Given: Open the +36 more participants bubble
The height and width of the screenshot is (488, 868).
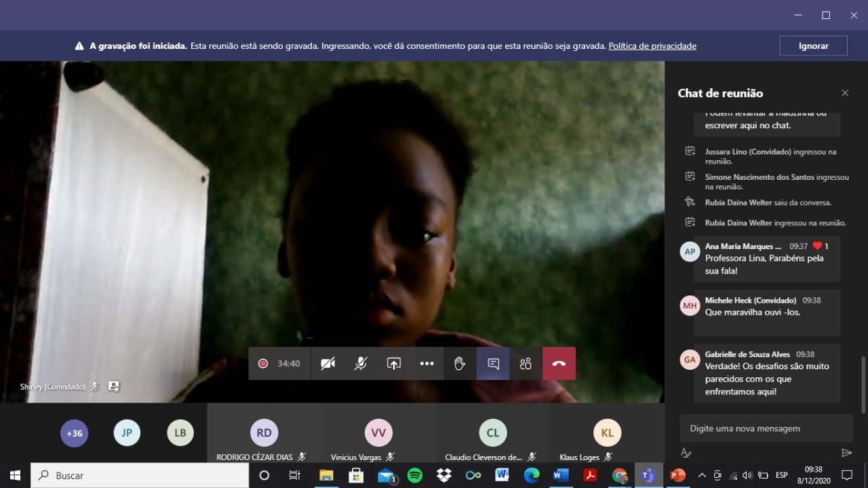Looking at the screenshot, I should (x=74, y=433).
